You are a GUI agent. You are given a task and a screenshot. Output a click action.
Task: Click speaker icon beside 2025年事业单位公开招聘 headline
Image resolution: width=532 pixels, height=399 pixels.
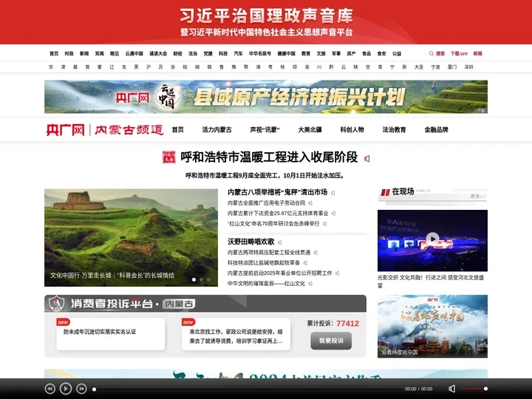tap(337, 273)
